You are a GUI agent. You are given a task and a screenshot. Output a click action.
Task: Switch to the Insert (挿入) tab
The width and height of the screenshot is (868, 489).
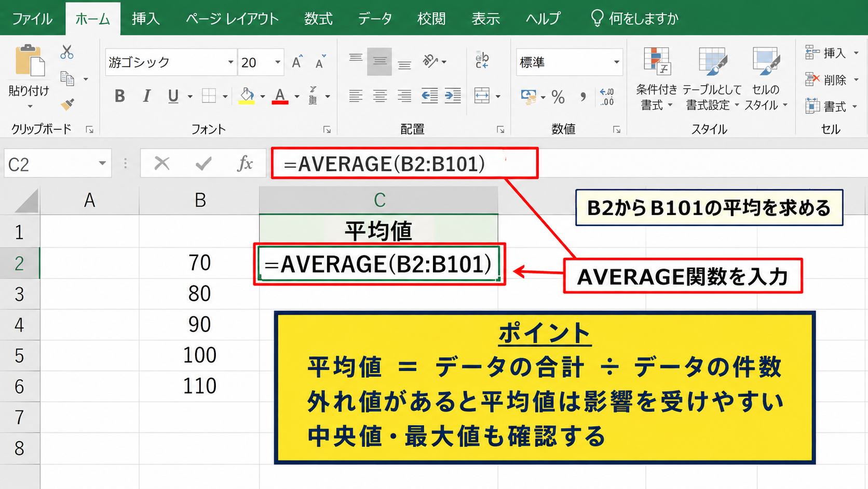click(x=146, y=19)
